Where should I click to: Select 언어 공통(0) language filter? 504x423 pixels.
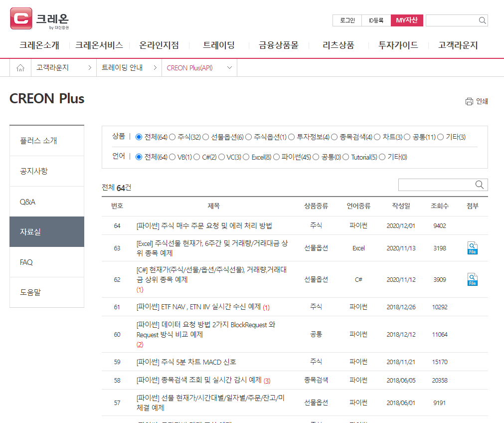pos(316,157)
